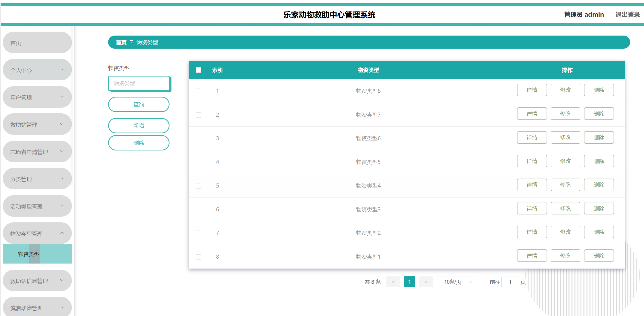
Task: Check the checkbox for row 物资类型7
Action: 198,115
